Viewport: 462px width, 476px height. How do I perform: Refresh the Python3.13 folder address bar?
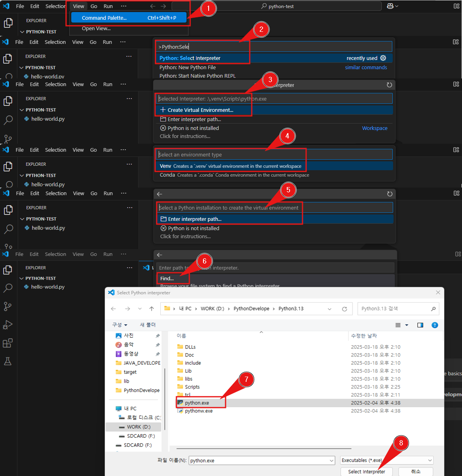(x=344, y=309)
